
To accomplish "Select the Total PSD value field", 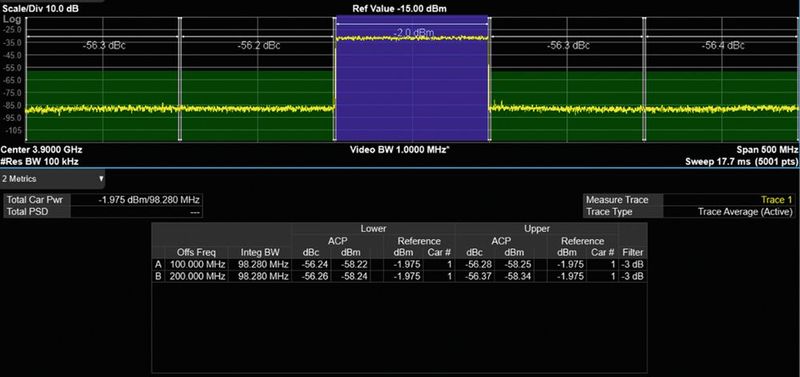I will pyautogui.click(x=136, y=212).
